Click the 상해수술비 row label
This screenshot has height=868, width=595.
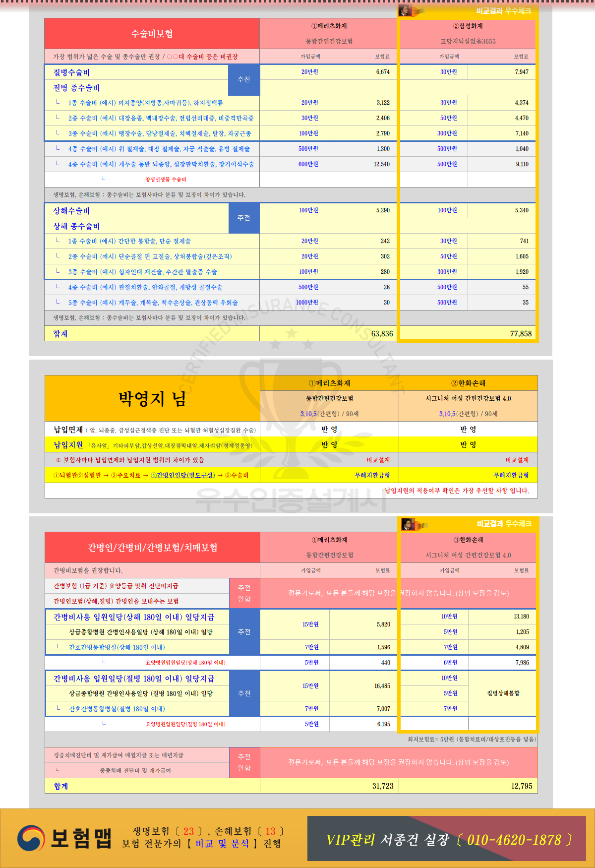pos(71,211)
